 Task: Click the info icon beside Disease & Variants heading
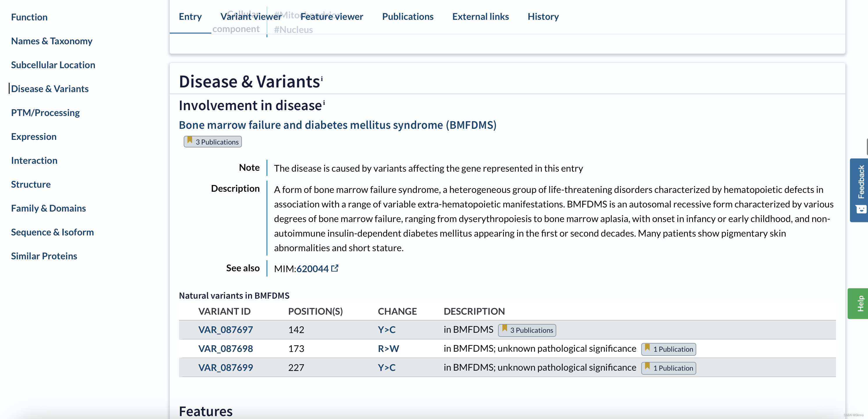click(x=322, y=78)
